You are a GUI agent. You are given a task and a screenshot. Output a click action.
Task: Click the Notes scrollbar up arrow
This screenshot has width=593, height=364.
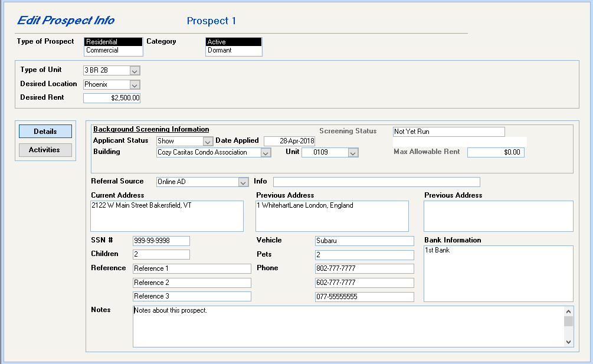coord(568,311)
